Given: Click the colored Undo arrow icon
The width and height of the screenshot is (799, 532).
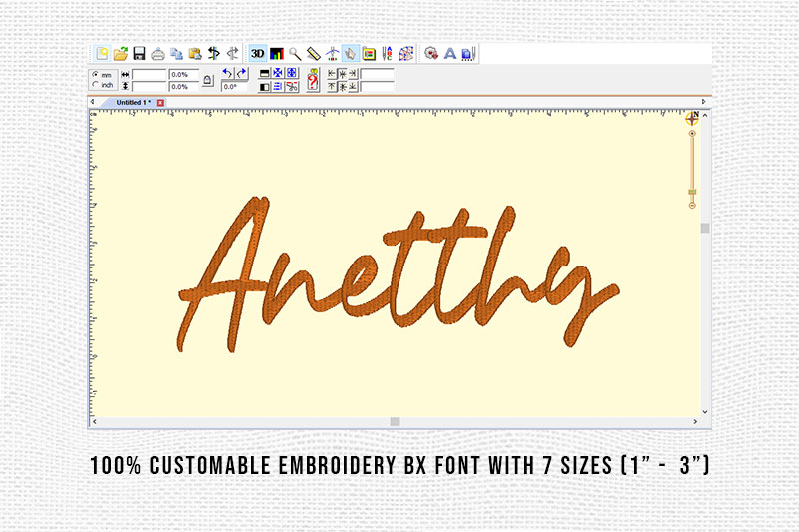Looking at the screenshot, I should [214, 54].
